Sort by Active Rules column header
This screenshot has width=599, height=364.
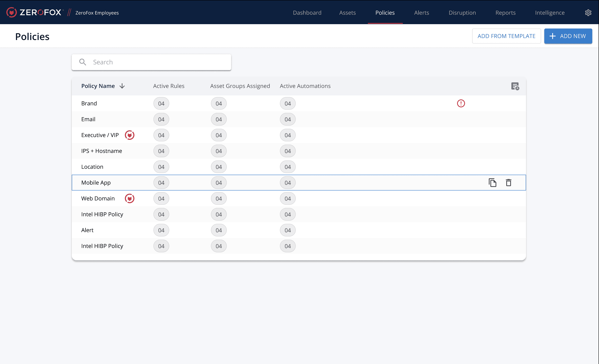click(169, 86)
